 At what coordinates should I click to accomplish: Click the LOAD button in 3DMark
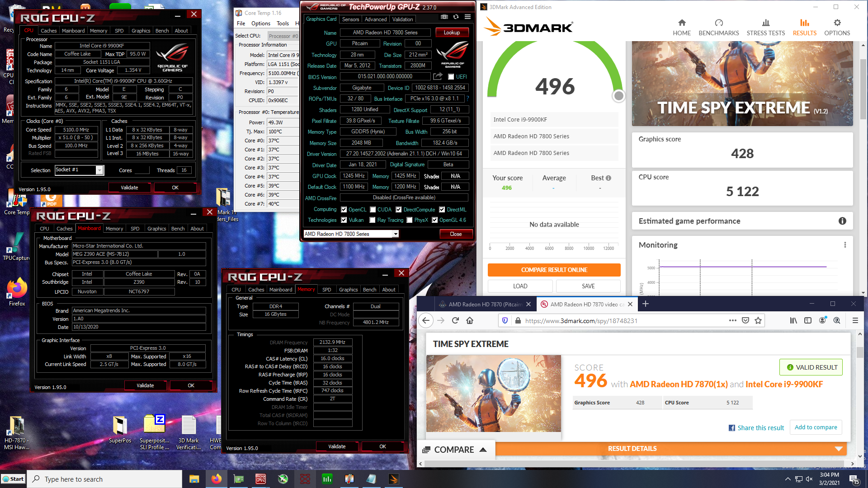tap(520, 286)
